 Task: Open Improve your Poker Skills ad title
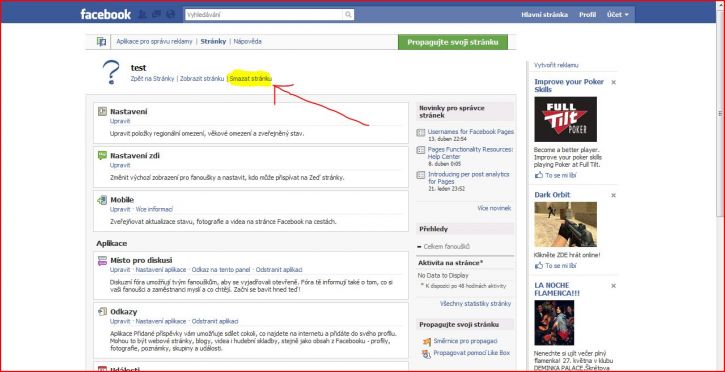click(x=569, y=85)
